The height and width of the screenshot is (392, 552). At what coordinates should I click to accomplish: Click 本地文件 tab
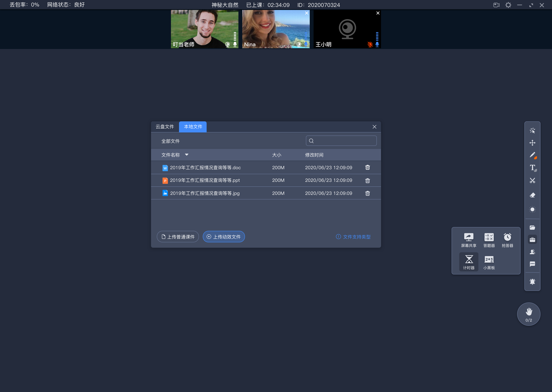pyautogui.click(x=193, y=127)
